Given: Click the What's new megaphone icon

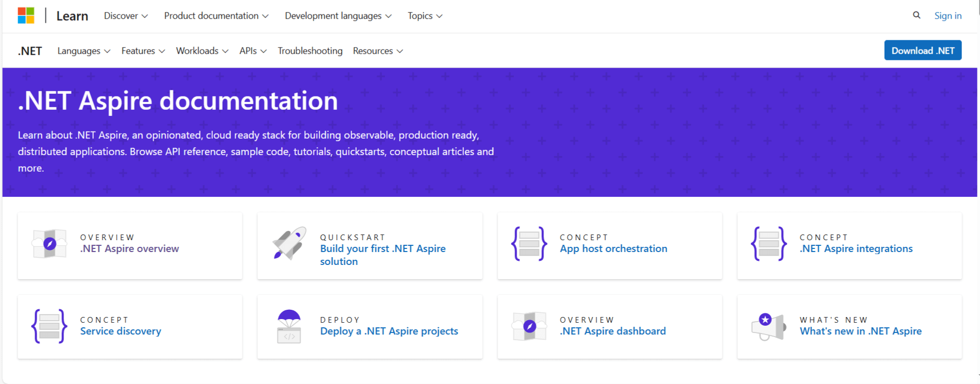Looking at the screenshot, I should coord(769,327).
